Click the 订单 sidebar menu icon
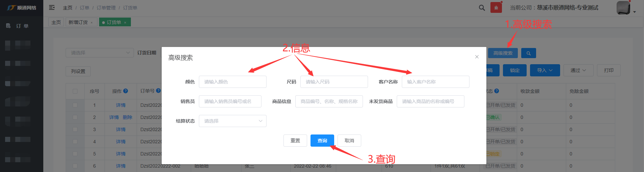Image resolution: width=644 pixels, height=172 pixels. (x=8, y=26)
